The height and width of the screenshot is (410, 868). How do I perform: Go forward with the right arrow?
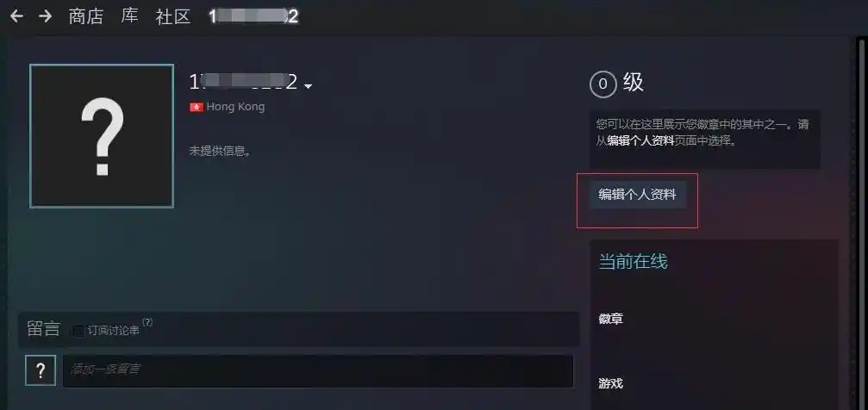(45, 16)
